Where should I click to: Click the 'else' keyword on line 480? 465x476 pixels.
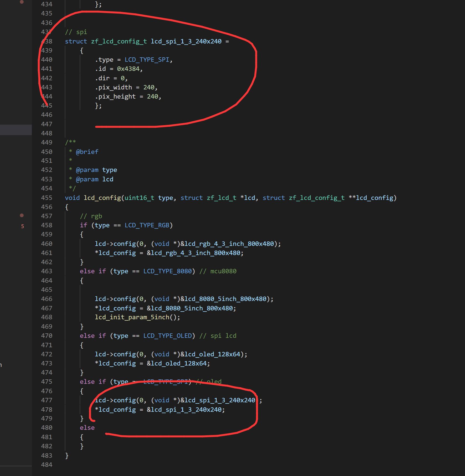click(87, 428)
